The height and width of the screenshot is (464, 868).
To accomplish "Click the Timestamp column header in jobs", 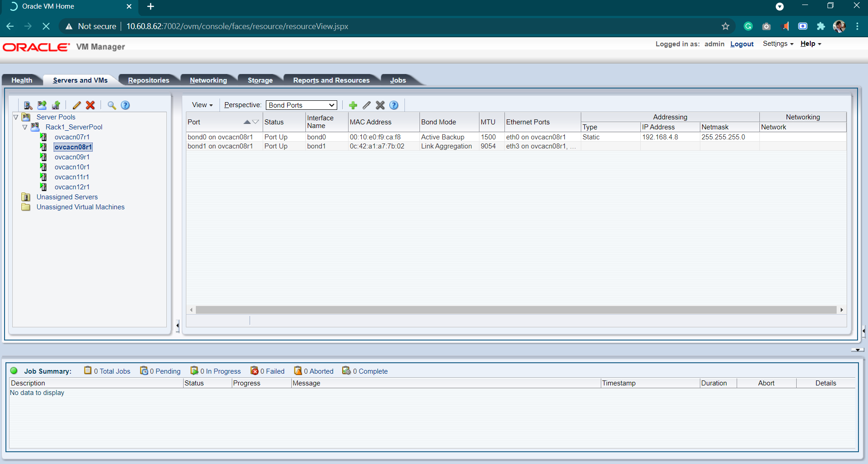I will (650, 383).
